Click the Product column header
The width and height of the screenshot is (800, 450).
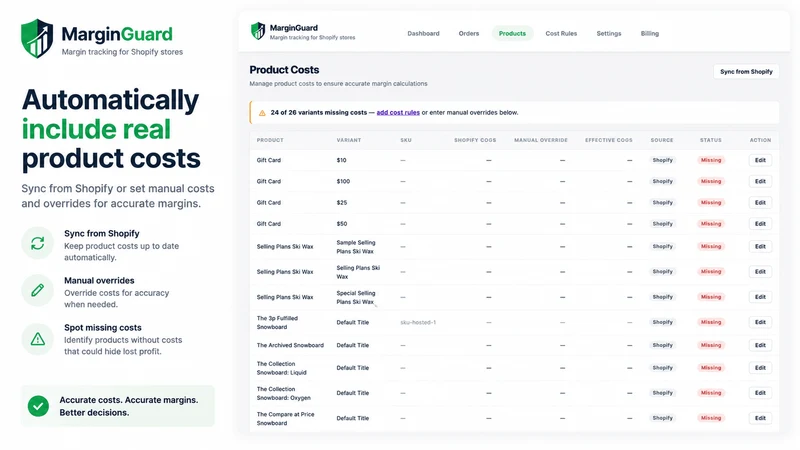pos(270,140)
